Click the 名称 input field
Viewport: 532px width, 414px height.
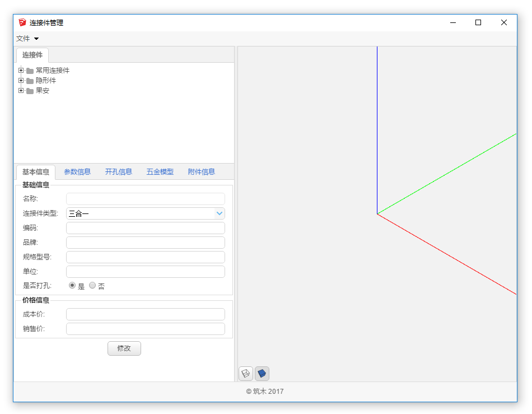pyautogui.click(x=146, y=199)
